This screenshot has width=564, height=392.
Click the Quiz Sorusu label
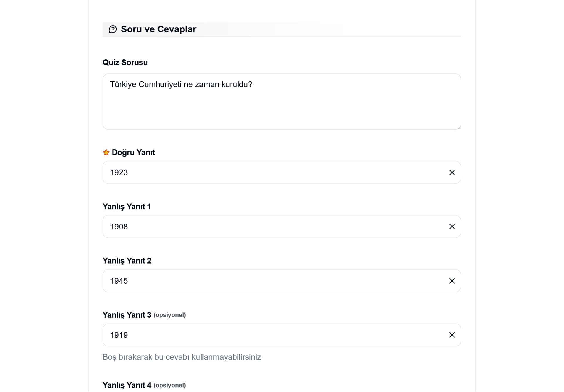(125, 63)
